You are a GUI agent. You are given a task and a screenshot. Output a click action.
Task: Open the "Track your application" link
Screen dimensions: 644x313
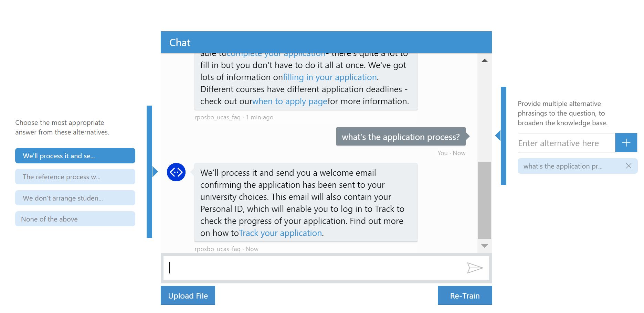tap(281, 233)
